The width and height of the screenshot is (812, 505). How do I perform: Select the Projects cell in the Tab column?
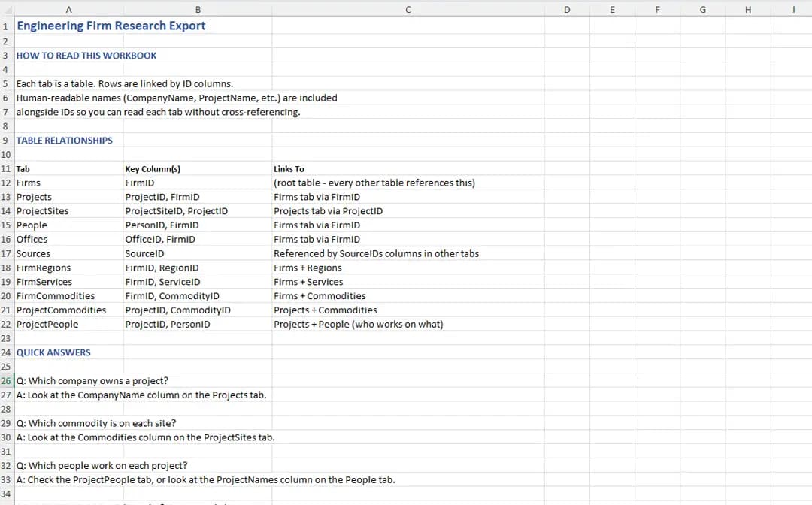[68, 197]
